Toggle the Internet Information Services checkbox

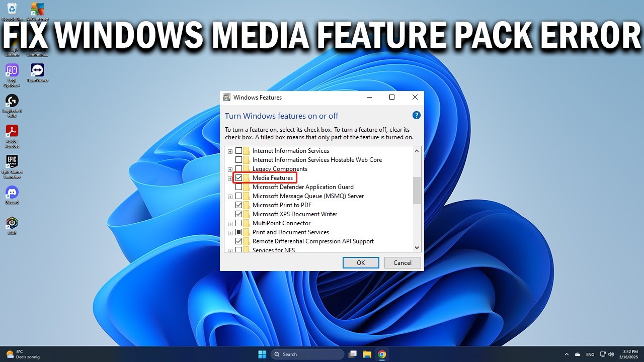pos(238,151)
